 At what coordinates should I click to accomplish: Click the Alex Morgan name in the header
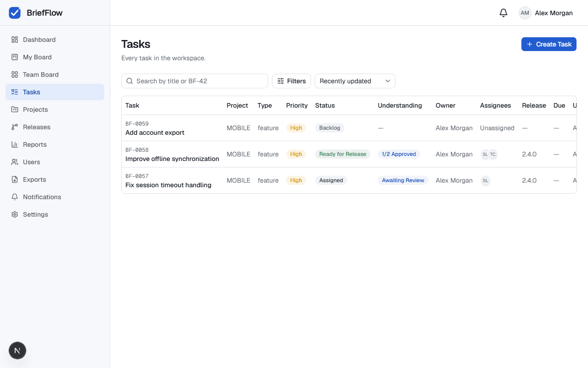554,13
